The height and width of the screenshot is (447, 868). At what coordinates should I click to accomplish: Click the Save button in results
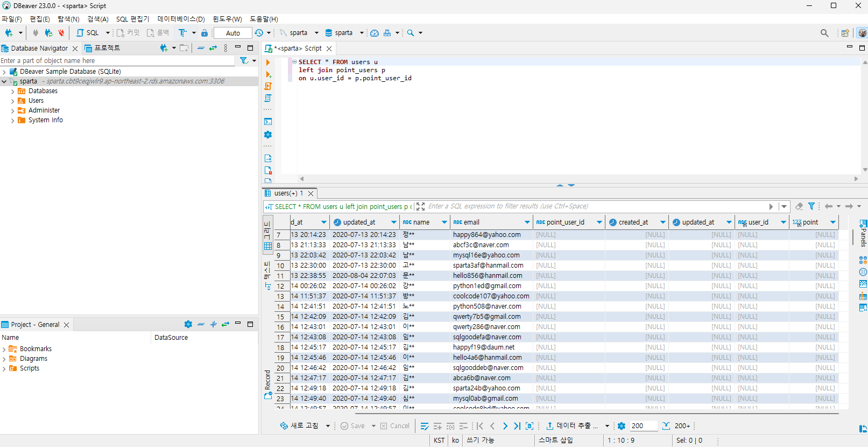point(353,426)
